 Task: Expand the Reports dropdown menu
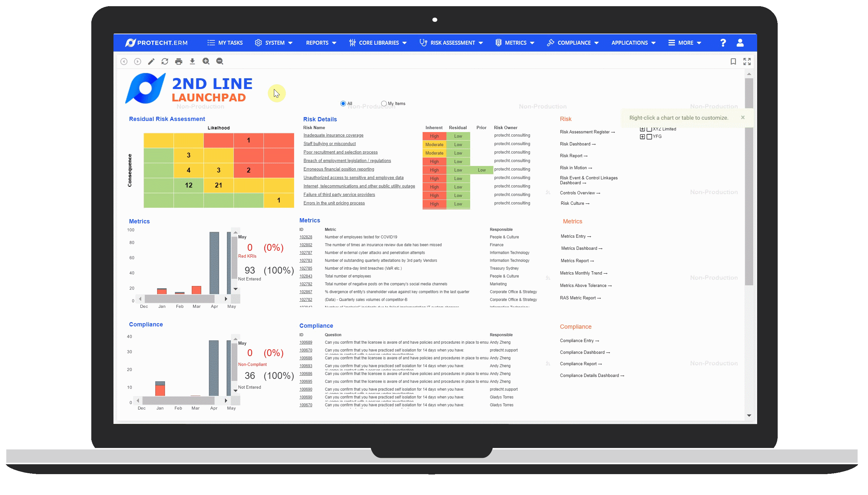coord(321,42)
